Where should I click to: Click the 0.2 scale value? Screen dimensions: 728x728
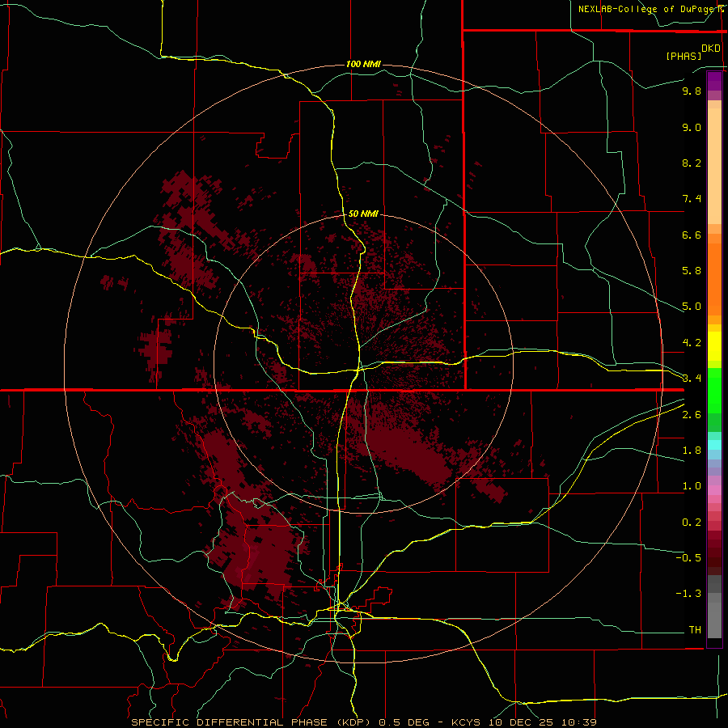click(x=692, y=523)
